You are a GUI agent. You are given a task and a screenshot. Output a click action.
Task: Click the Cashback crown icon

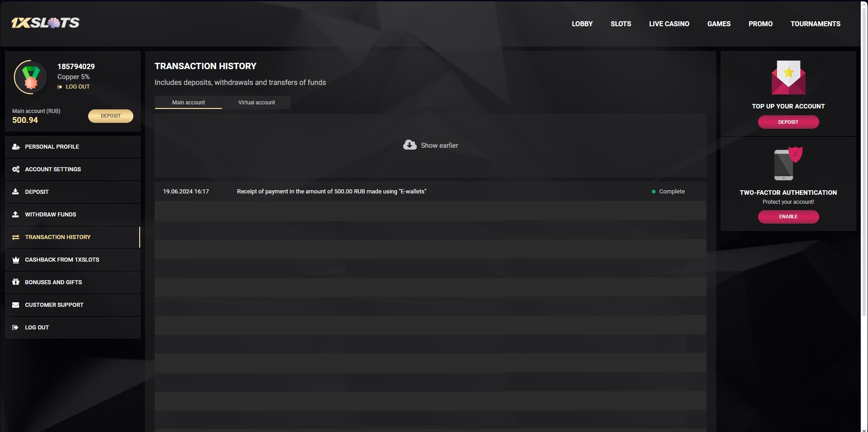pyautogui.click(x=16, y=260)
